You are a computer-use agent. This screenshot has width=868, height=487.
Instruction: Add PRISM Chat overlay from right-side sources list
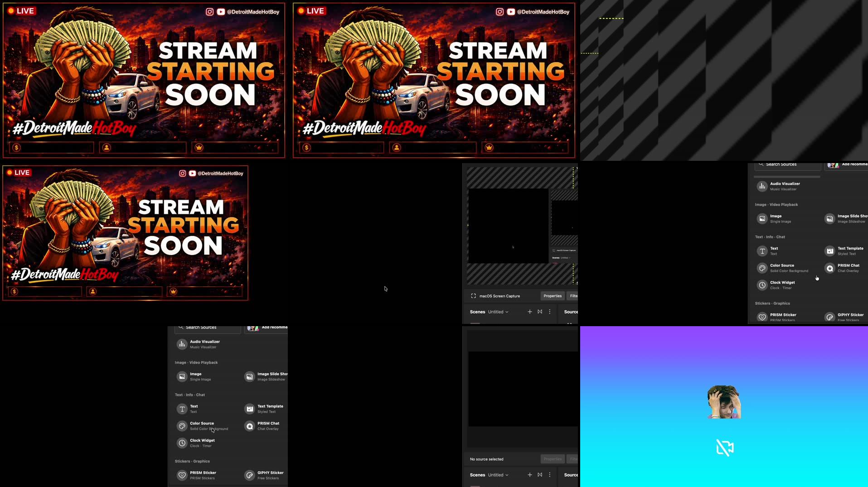pos(842,268)
